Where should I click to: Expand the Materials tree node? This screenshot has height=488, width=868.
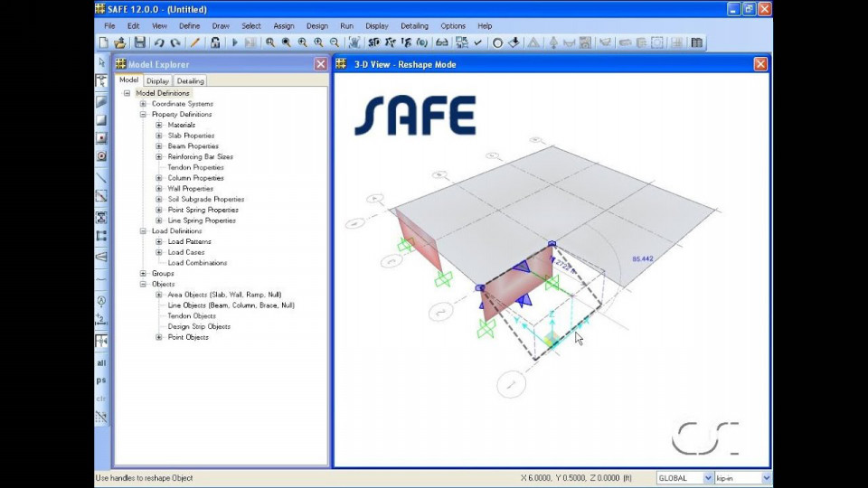159,125
